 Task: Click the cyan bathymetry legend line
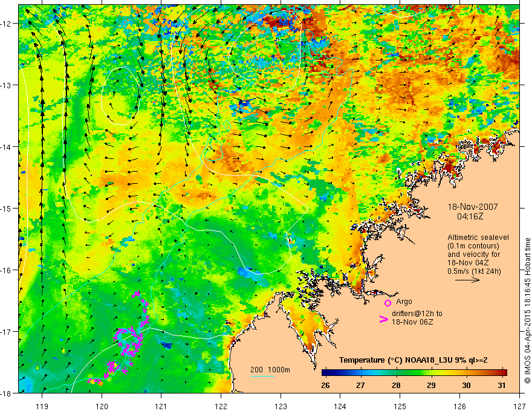coord(262,376)
